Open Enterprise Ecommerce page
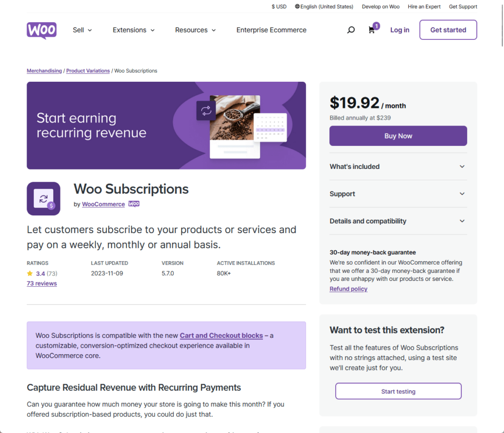 coord(271,30)
